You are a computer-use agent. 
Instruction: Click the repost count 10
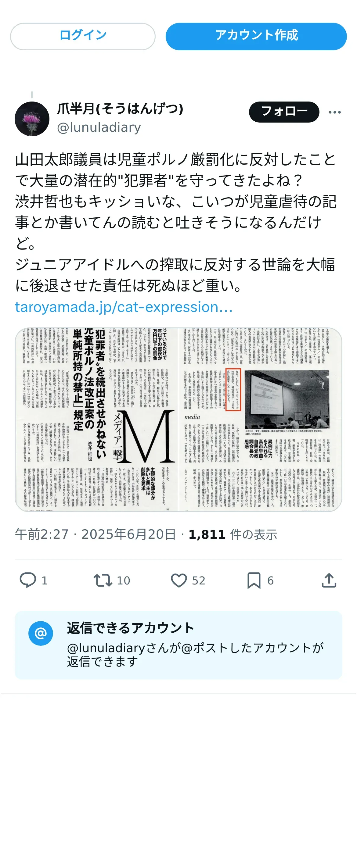pyautogui.click(x=123, y=580)
